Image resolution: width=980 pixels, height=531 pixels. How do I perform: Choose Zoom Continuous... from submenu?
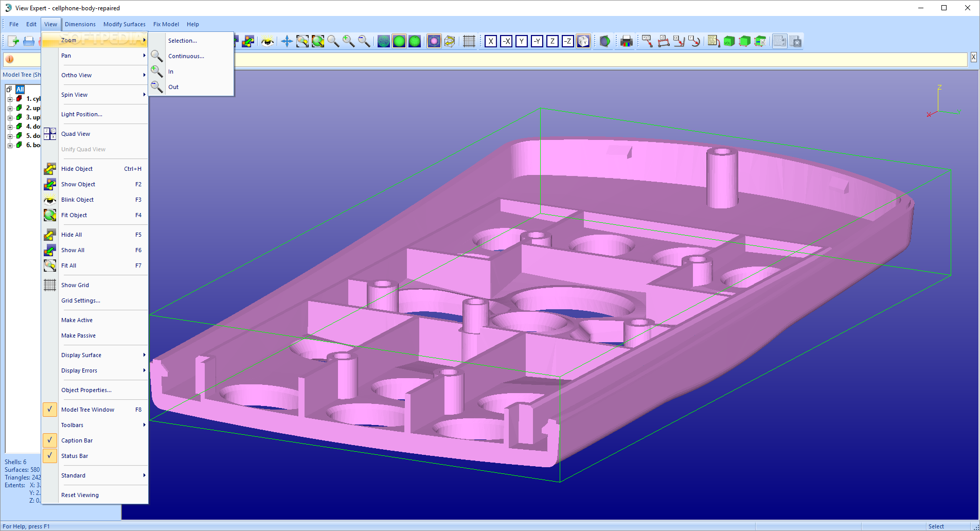pyautogui.click(x=191, y=56)
